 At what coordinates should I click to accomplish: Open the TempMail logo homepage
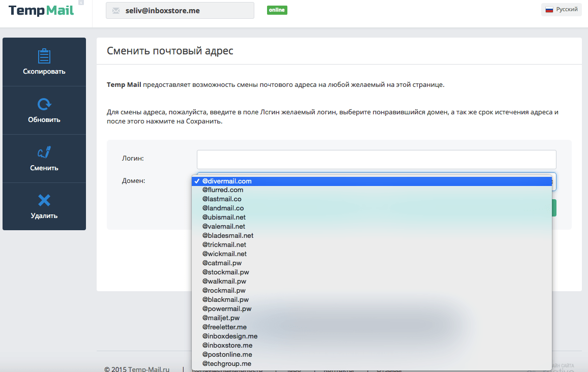(x=41, y=11)
